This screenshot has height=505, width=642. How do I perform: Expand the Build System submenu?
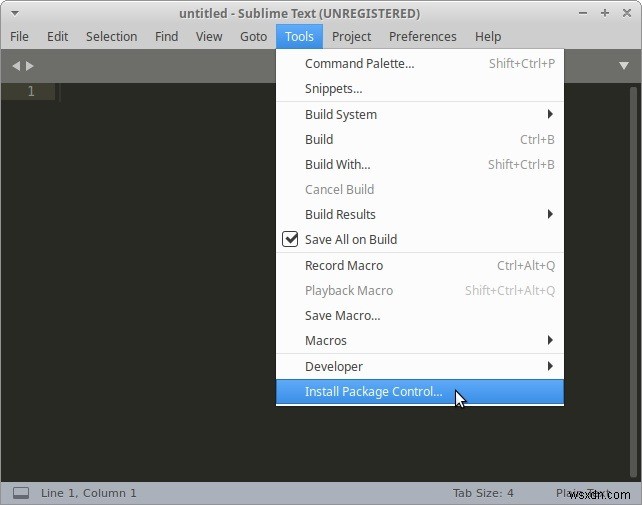click(550, 114)
